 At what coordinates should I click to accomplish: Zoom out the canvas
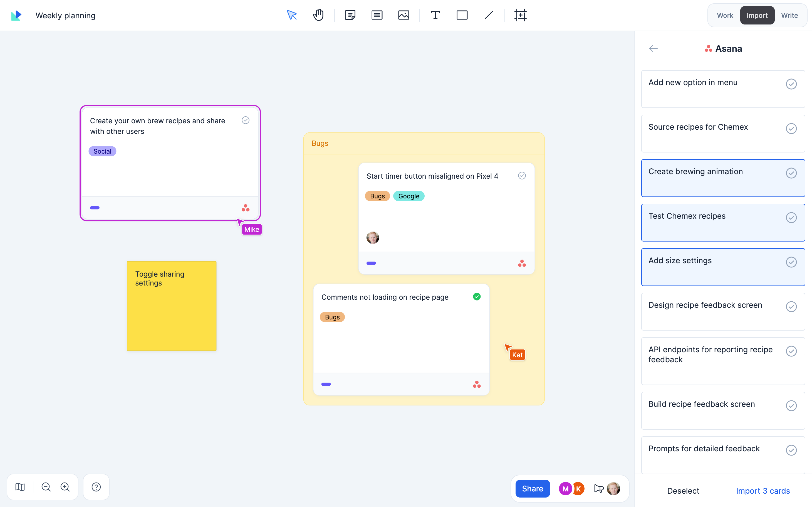pyautogui.click(x=46, y=487)
